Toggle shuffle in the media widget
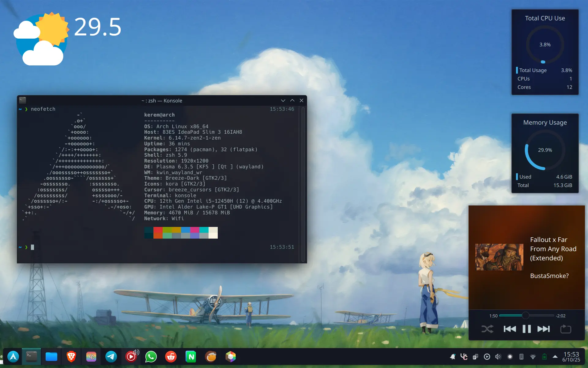 pos(487,329)
